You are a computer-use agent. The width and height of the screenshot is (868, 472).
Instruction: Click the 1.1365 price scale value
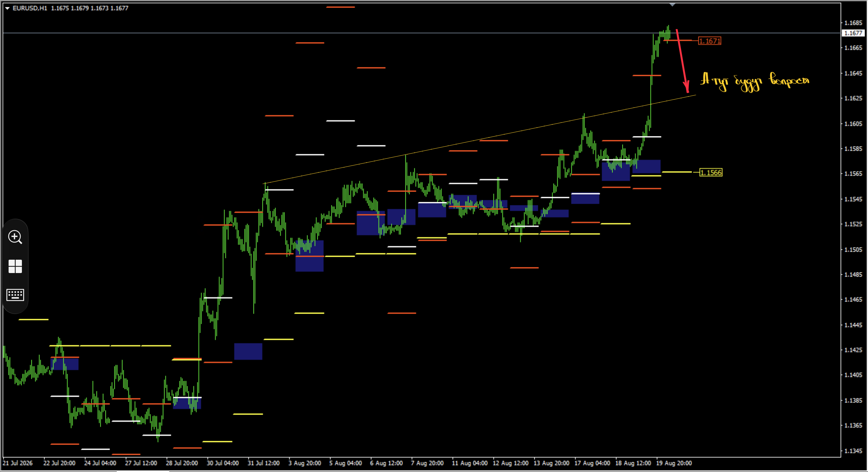(x=853, y=426)
